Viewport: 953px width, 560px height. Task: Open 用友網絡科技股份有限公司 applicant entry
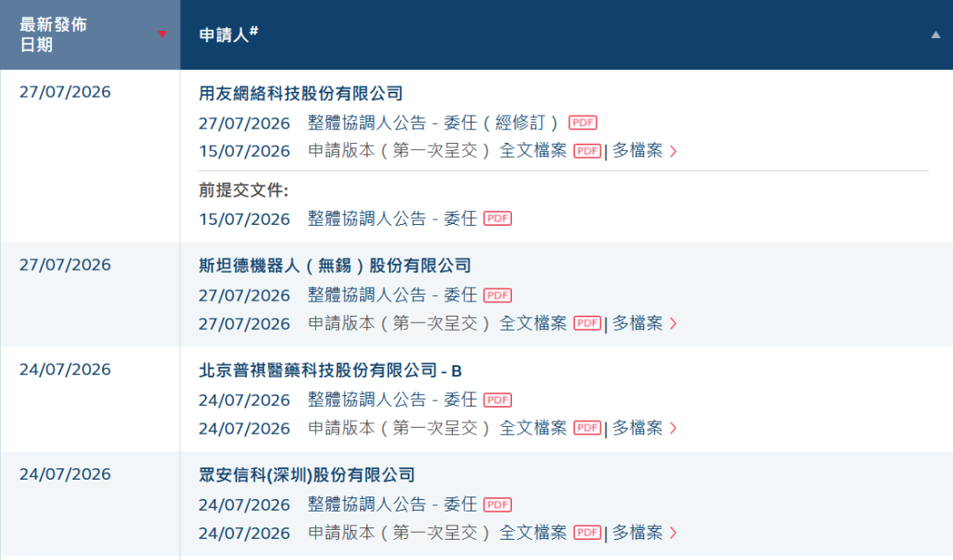point(301,93)
